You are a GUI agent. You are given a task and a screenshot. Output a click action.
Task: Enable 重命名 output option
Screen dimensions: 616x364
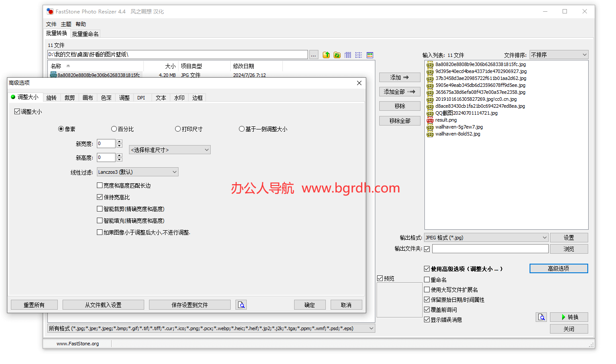click(427, 279)
